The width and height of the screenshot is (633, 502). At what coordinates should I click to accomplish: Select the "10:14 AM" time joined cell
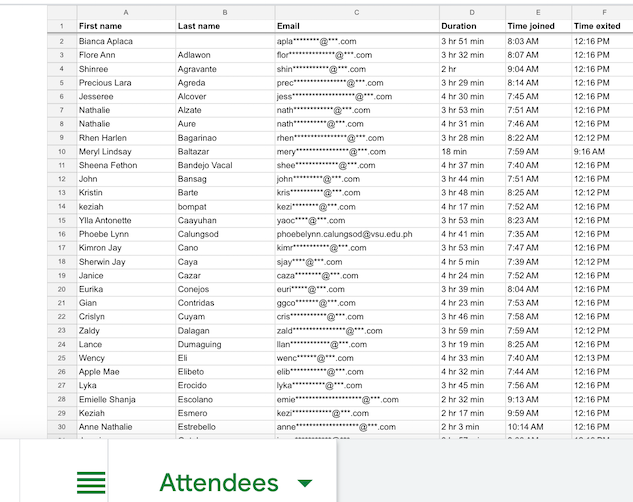536,427
